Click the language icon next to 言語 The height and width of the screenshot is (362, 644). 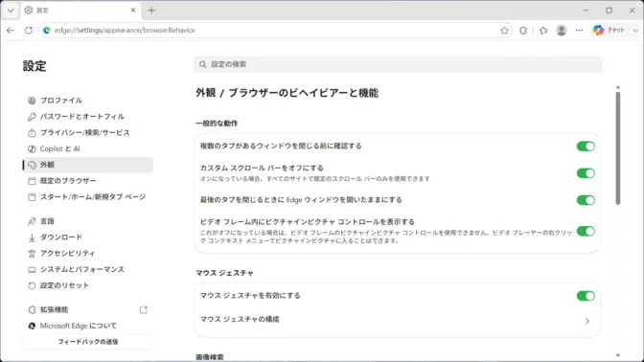pos(32,221)
